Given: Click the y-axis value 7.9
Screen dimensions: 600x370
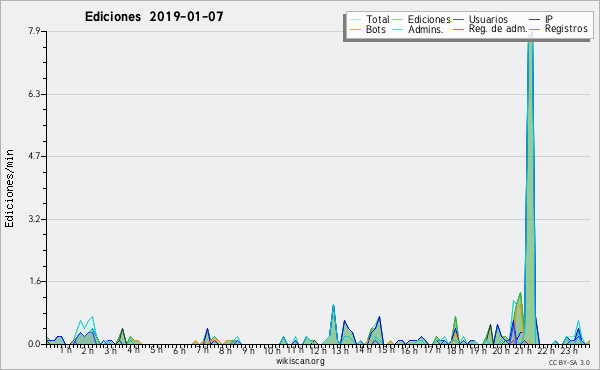Looking at the screenshot, I should tap(34, 31).
